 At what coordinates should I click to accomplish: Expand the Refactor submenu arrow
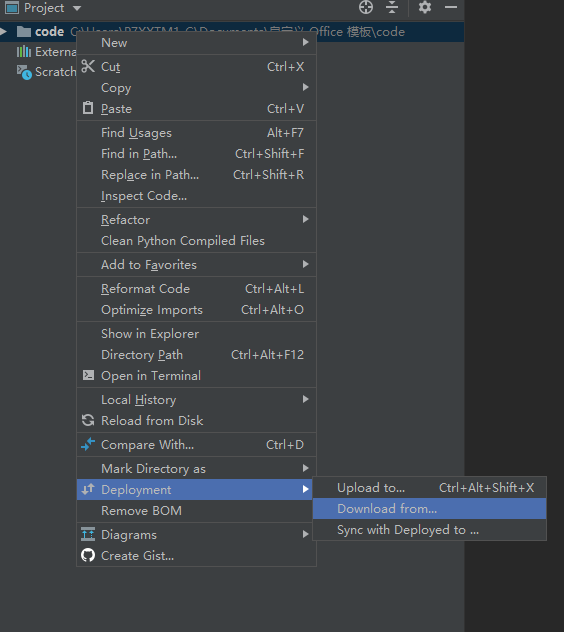pos(306,219)
